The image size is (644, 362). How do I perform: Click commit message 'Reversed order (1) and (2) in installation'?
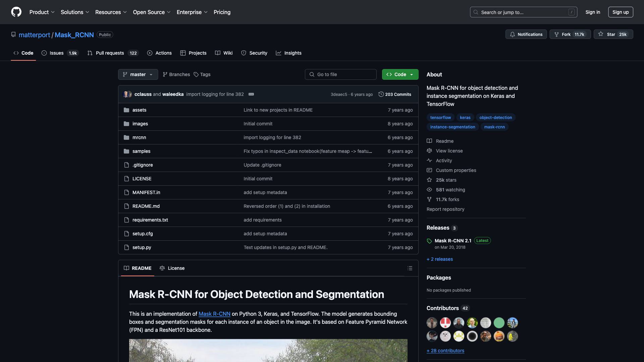(x=287, y=206)
